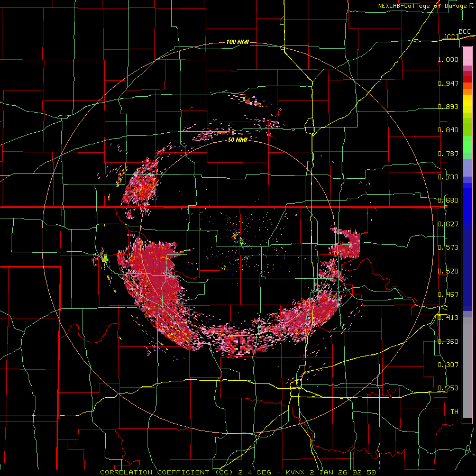Screen dimensions: 476x476
Task: Click the 0.840 scale value
Action: pyautogui.click(x=448, y=130)
